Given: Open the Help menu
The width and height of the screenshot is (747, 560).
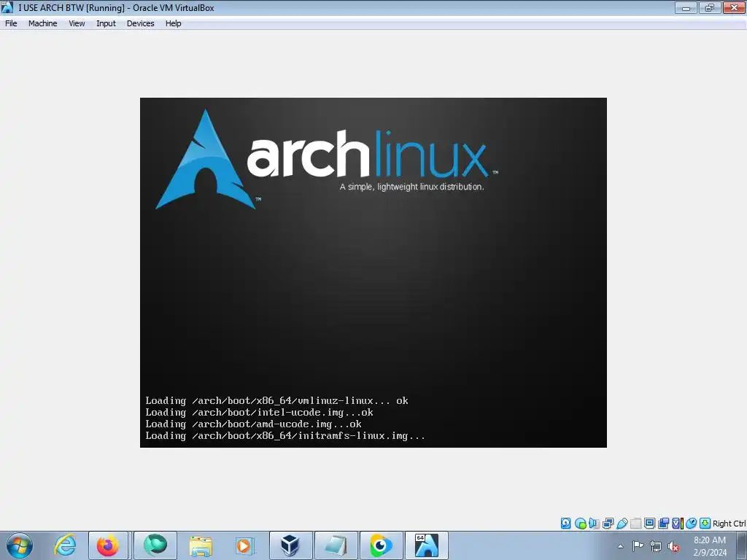Looking at the screenshot, I should pyautogui.click(x=173, y=23).
